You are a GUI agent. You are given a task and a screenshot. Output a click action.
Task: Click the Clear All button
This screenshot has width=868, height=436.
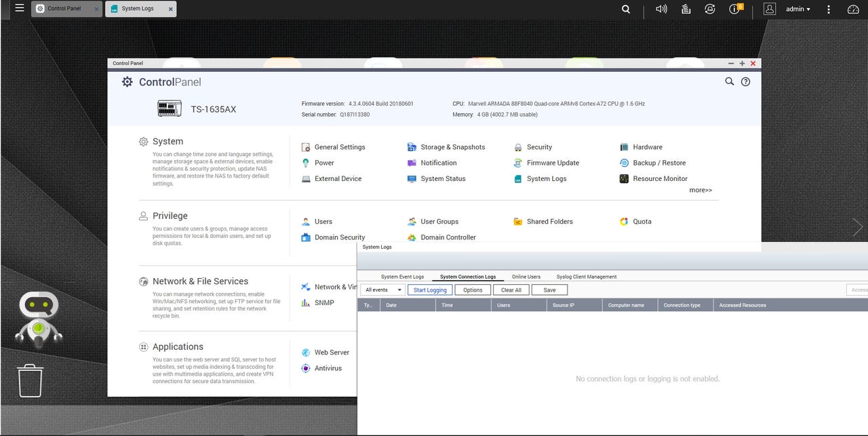[x=511, y=290]
